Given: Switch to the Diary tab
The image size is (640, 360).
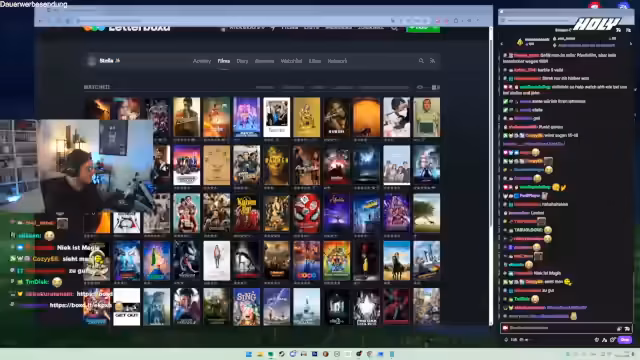Looking at the screenshot, I should pyautogui.click(x=242, y=61).
